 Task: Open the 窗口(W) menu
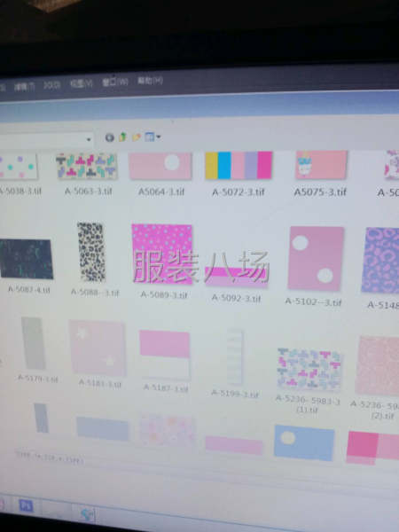point(115,82)
